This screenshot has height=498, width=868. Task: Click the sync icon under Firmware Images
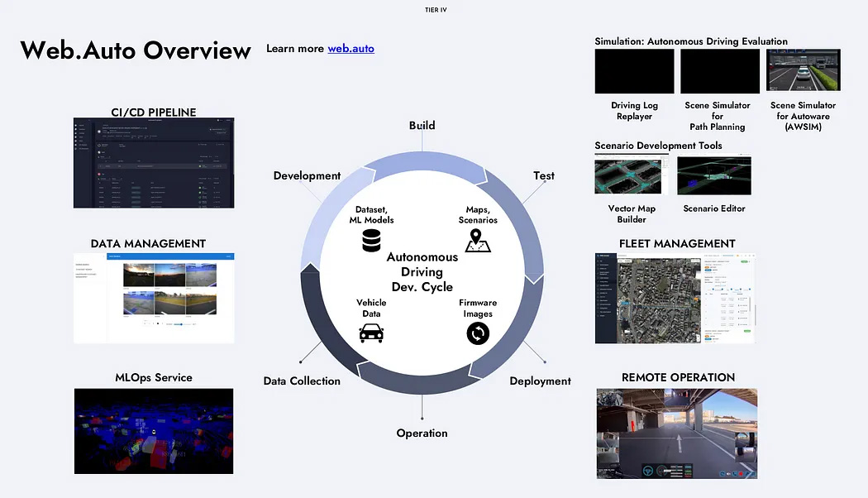[478, 333]
